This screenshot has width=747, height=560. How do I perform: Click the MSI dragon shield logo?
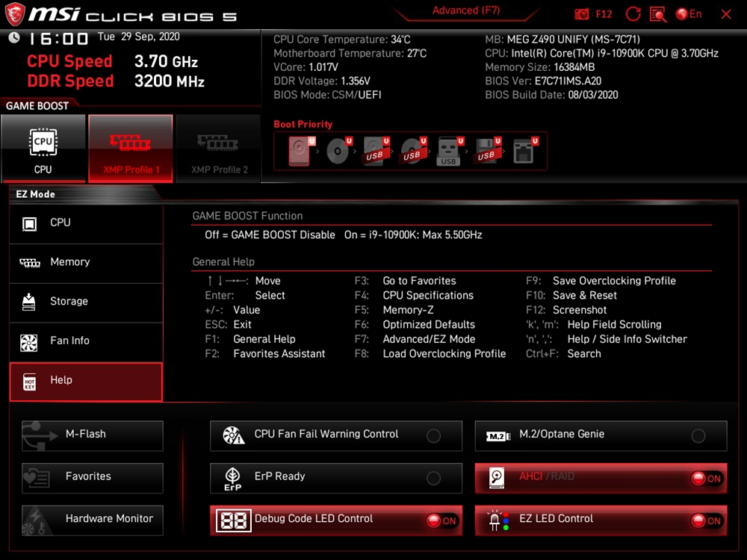click(15, 13)
